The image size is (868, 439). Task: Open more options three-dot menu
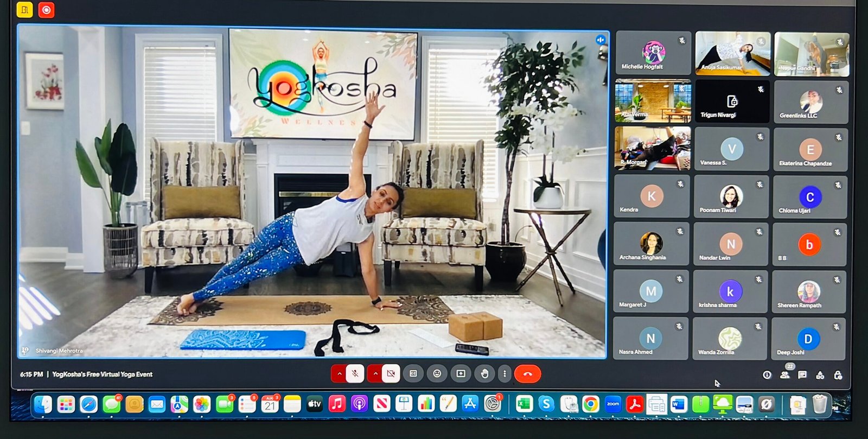click(x=505, y=373)
